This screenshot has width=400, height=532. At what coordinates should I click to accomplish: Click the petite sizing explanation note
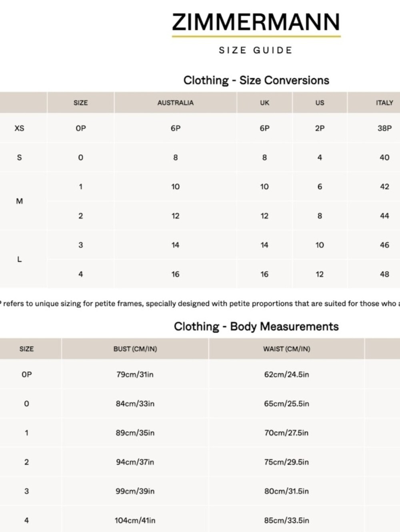point(200,304)
